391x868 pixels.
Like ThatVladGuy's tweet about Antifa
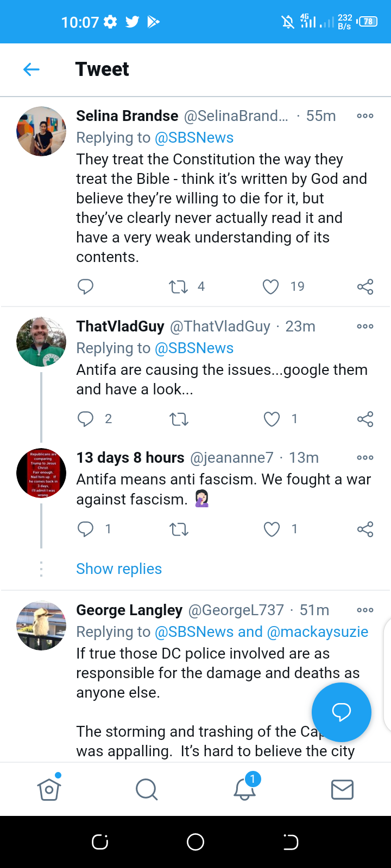(x=272, y=419)
